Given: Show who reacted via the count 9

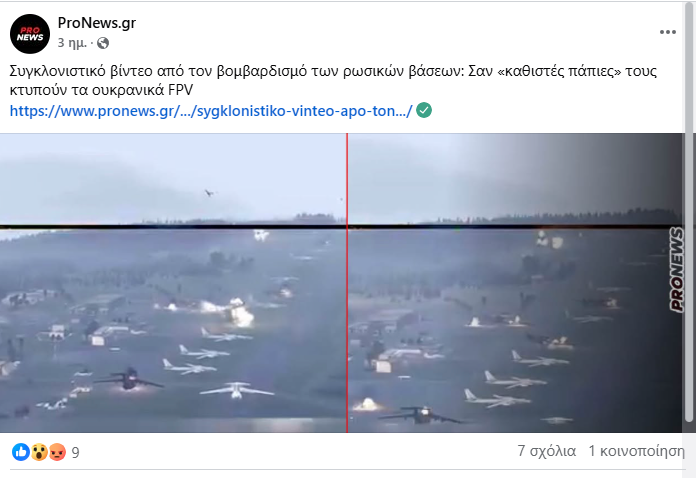Looking at the screenshot, I should [75, 452].
